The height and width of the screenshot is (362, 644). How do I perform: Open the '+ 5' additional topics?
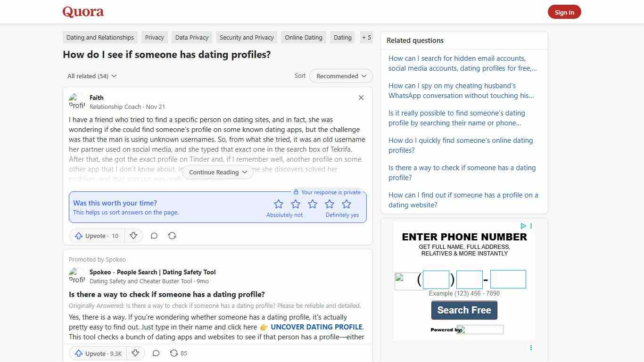(x=366, y=37)
